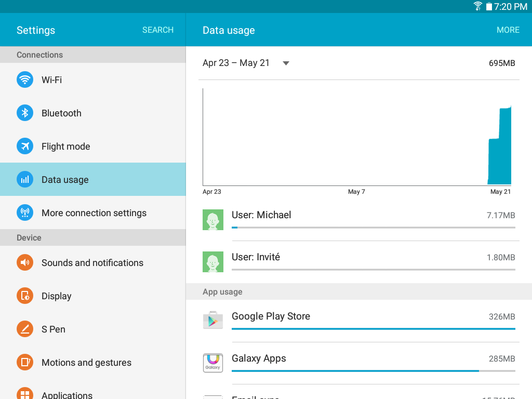This screenshot has height=399, width=532.
Task: Tap the Galaxy Apps usage bar
Action: pos(374,371)
